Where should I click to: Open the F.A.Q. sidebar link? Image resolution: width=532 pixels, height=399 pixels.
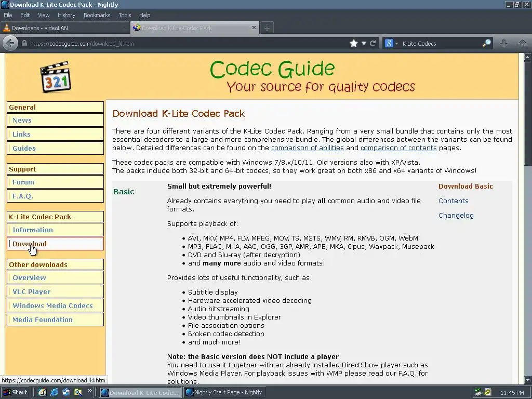(x=55, y=196)
